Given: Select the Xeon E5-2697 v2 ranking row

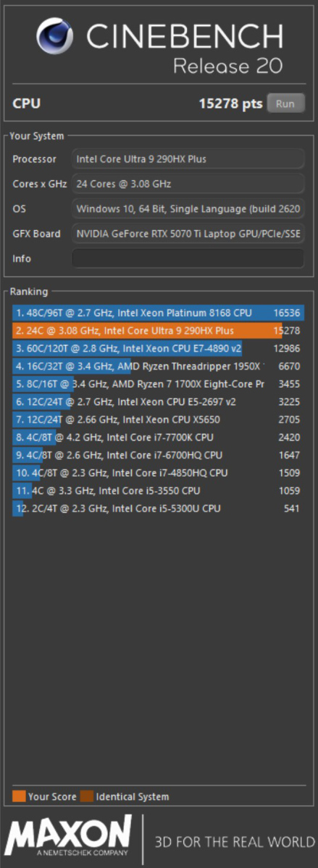Looking at the screenshot, I should point(159,401).
